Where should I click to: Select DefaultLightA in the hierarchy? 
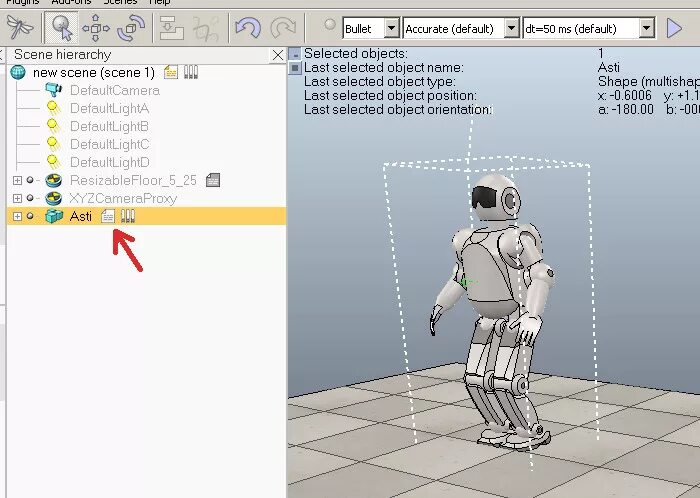pyautogui.click(x=109, y=108)
